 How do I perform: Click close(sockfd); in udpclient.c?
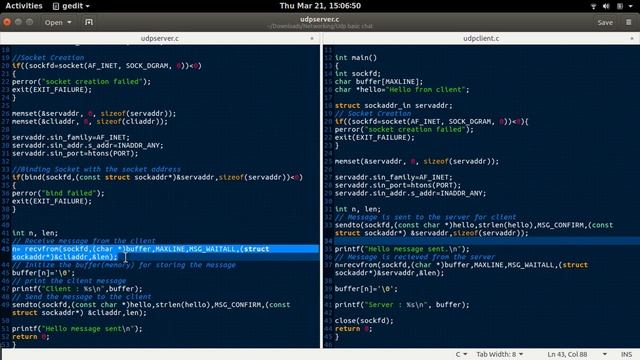pos(364,321)
